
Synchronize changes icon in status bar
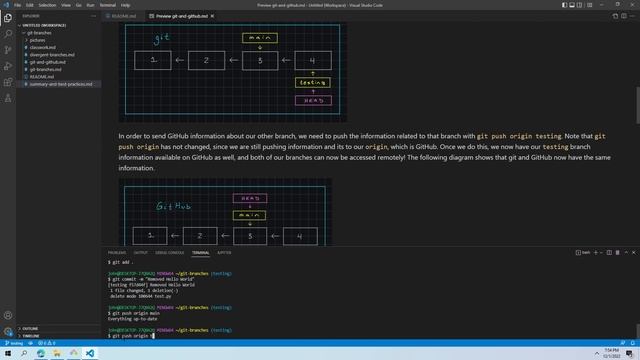pyautogui.click(x=31, y=343)
